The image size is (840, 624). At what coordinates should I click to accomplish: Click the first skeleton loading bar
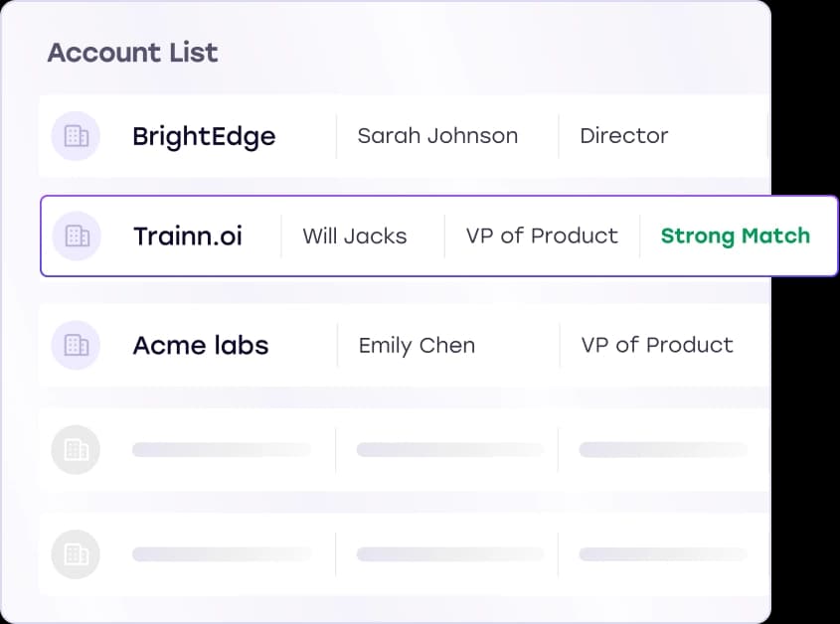pyautogui.click(x=222, y=449)
